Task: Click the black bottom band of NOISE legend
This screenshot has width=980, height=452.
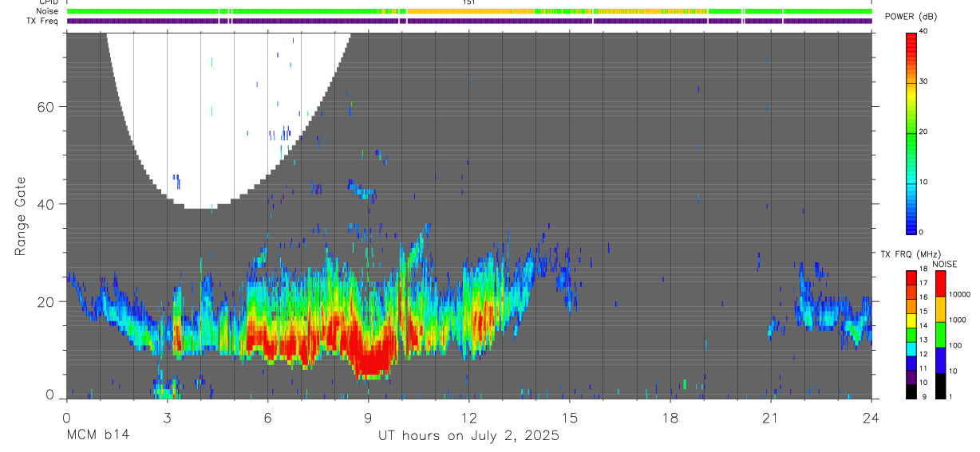Action: (942, 386)
